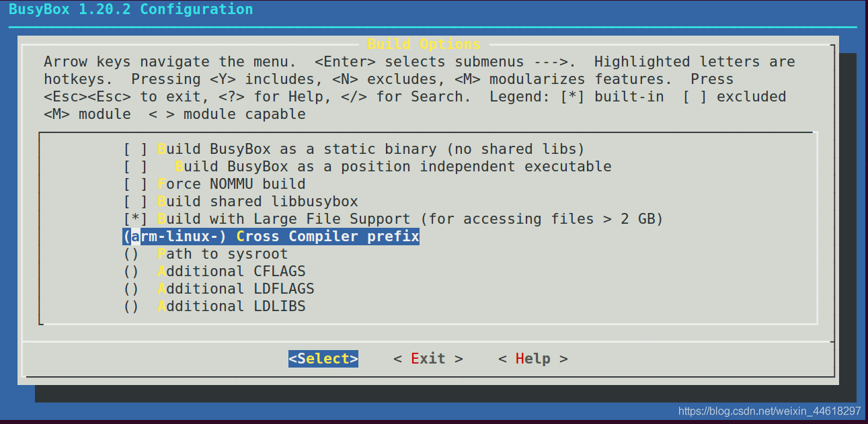Click the empty Path to sysroot value
868x424 pixels.
[x=131, y=254]
